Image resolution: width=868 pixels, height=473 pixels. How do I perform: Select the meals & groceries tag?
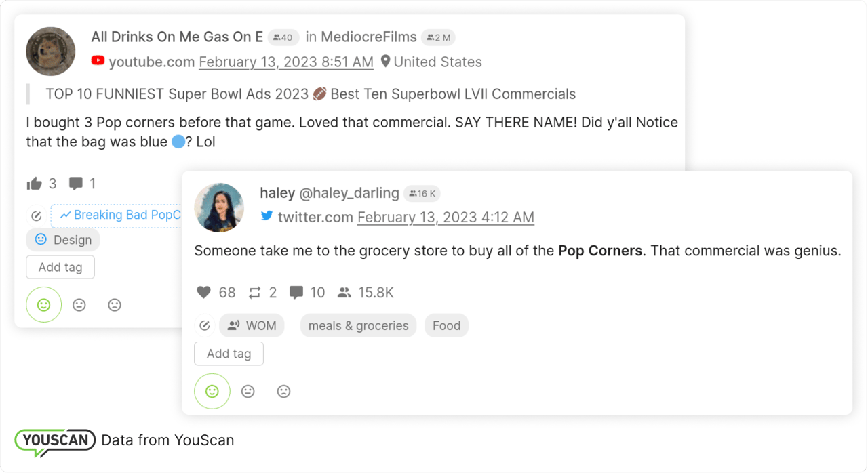358,326
